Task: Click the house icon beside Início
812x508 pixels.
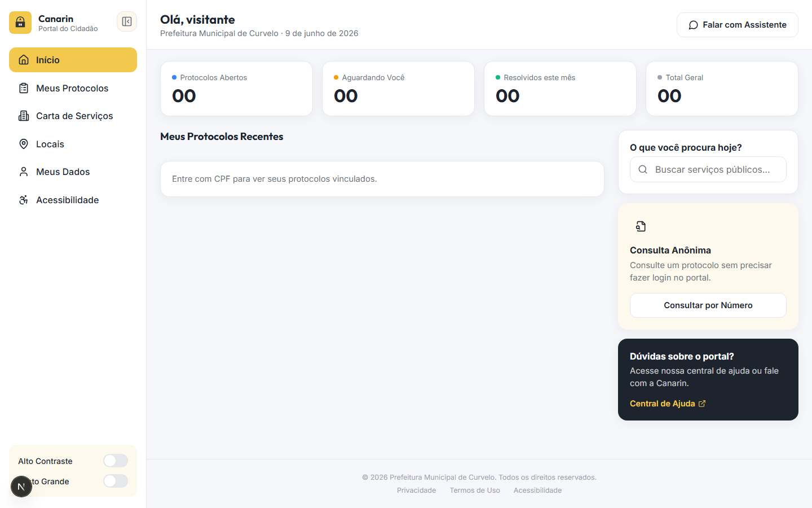Action: (x=24, y=60)
